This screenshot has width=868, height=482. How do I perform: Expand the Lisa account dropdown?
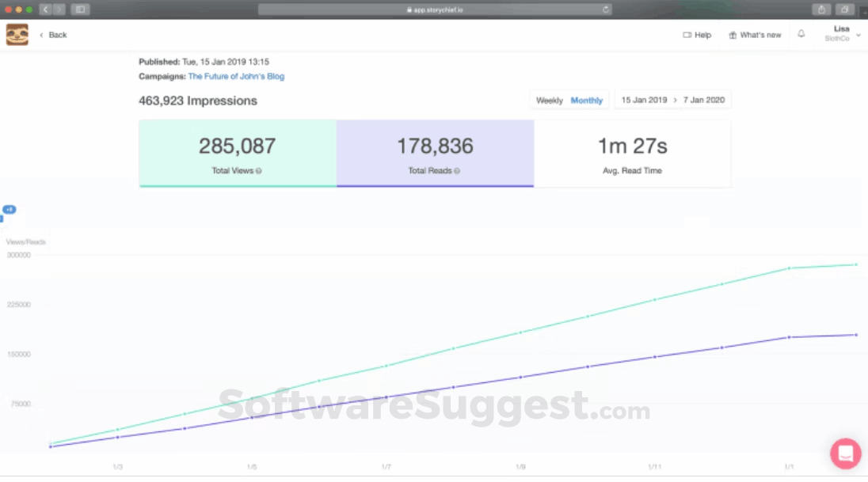[x=842, y=34]
